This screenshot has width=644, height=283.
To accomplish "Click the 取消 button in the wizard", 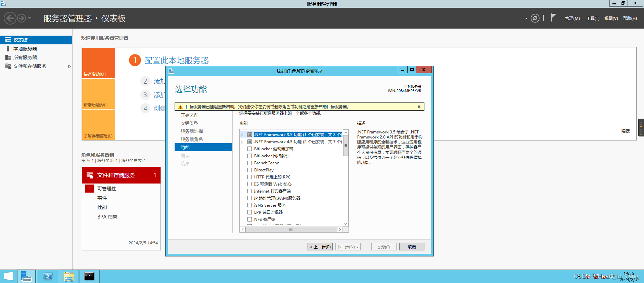I will tap(412, 247).
